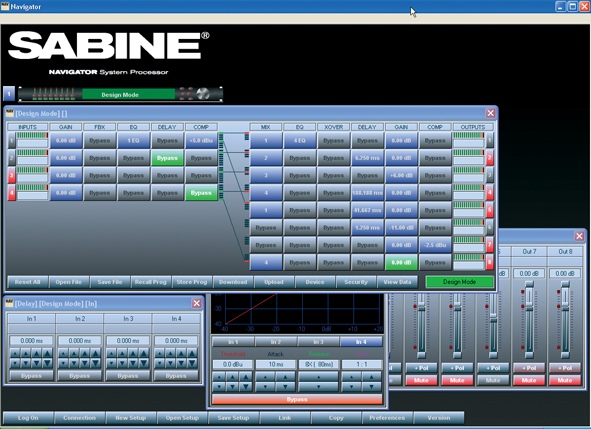Click ratio value 1:1 field
591x429 pixels.
click(x=361, y=365)
